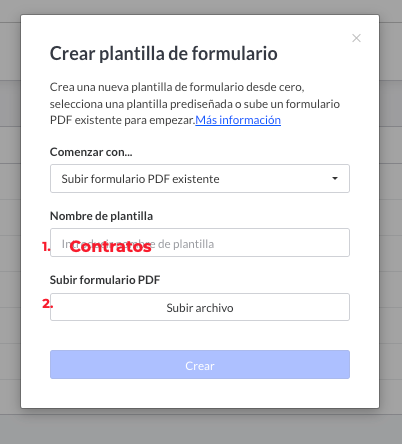Image resolution: width=402 pixels, height=444 pixels.
Task: Select Subir formulario PDF existente combo box
Action: point(200,178)
